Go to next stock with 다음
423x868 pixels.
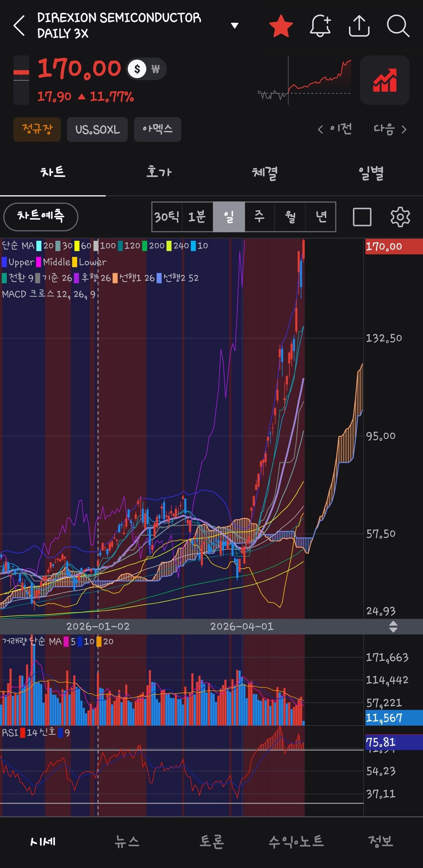pos(390,129)
